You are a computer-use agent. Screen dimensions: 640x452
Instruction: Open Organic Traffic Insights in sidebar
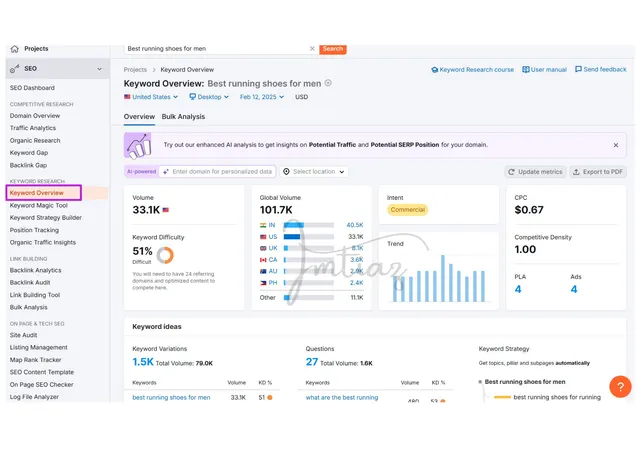(x=43, y=243)
